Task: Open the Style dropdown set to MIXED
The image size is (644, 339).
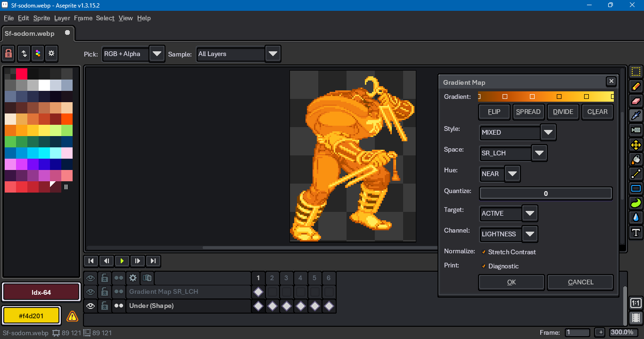Action: 548,133
